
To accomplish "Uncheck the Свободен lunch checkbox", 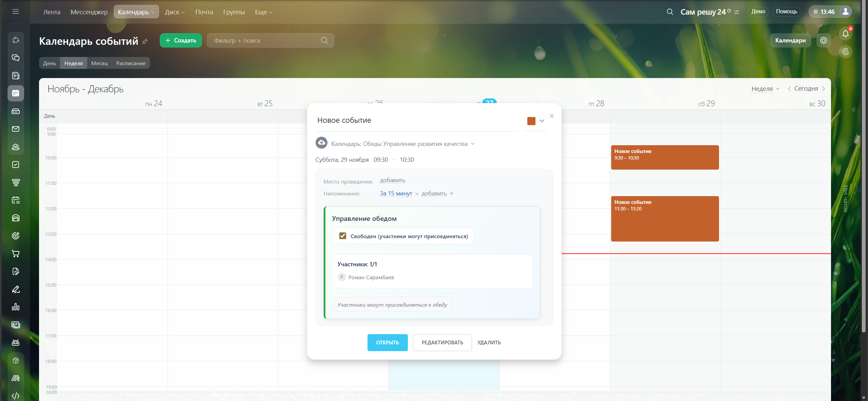I will [x=343, y=236].
